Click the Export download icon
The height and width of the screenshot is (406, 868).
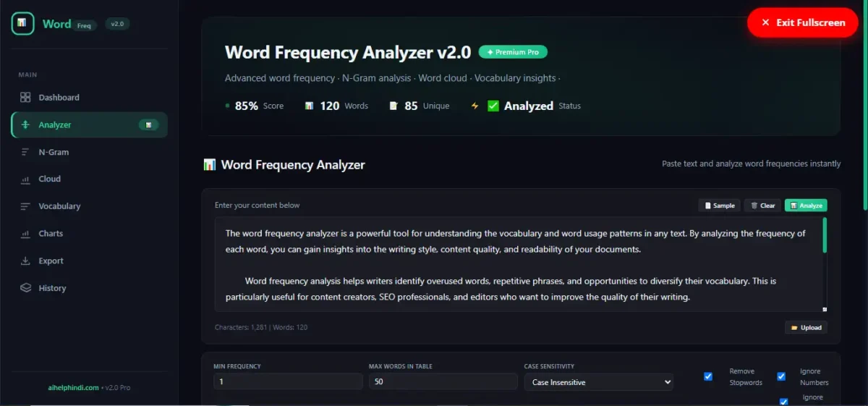(x=25, y=261)
